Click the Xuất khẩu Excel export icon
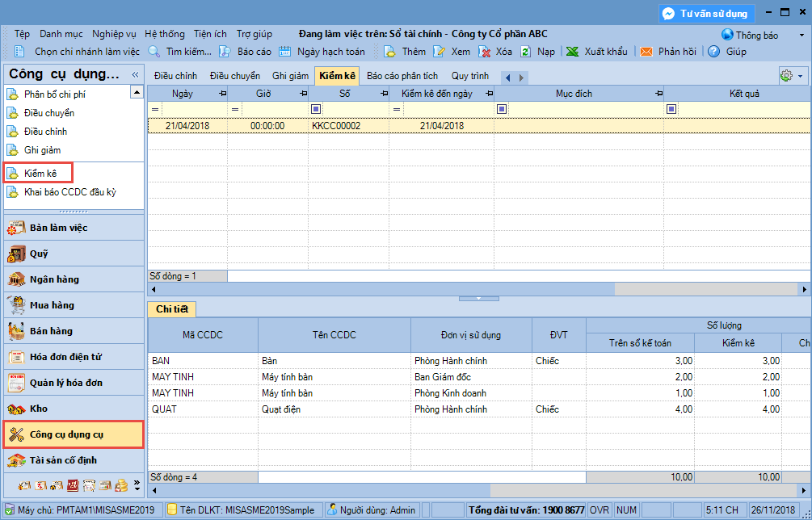Viewport: 812px width, 520px height. point(572,52)
